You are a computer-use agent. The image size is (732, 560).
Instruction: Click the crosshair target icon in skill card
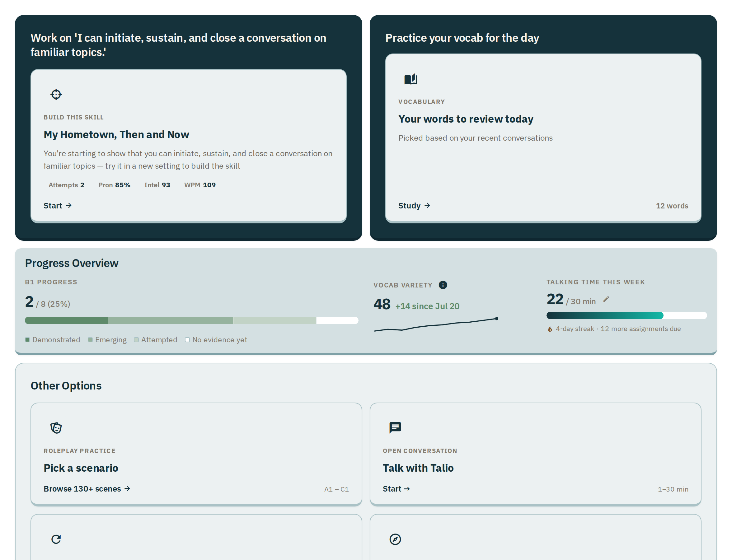[x=56, y=94]
